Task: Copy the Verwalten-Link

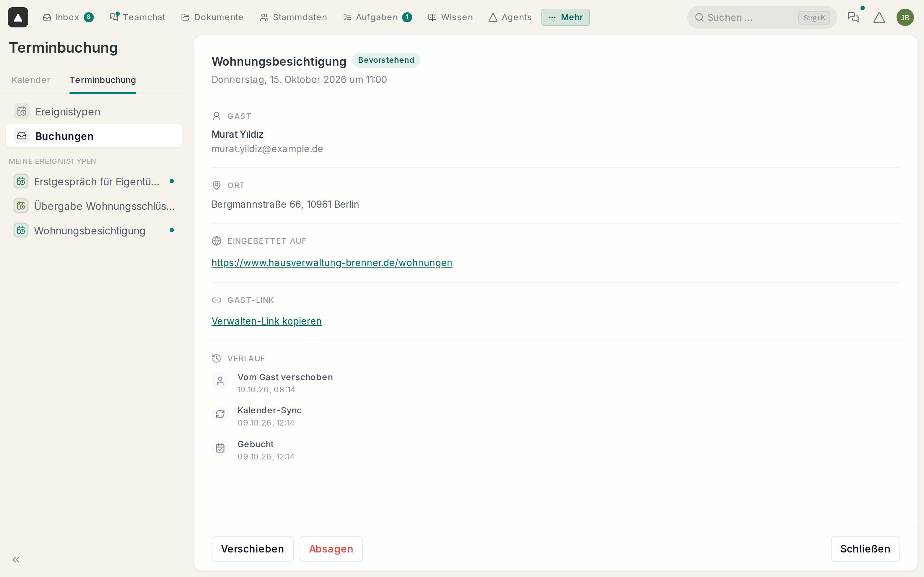Action: click(x=266, y=321)
